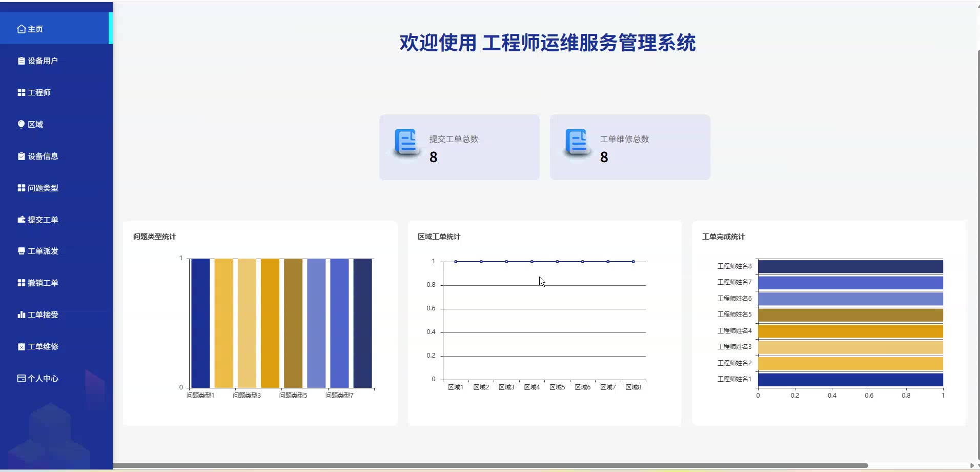Open the 主页 menu item
The image size is (980, 472).
pos(56,29)
